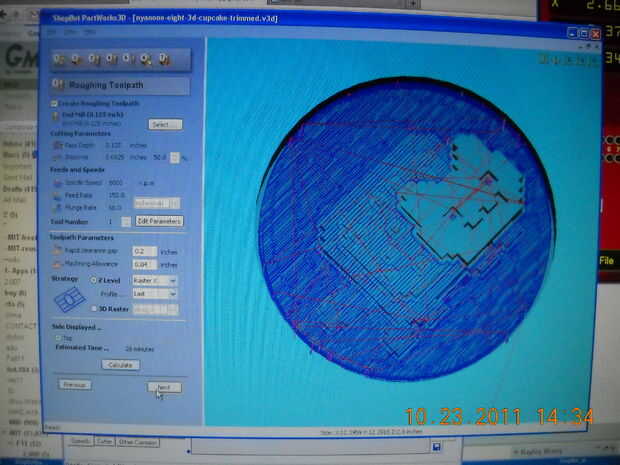The height and width of the screenshot is (465, 620).
Task: Click the 3D toolpath preview of cupcake model
Action: click(406, 229)
